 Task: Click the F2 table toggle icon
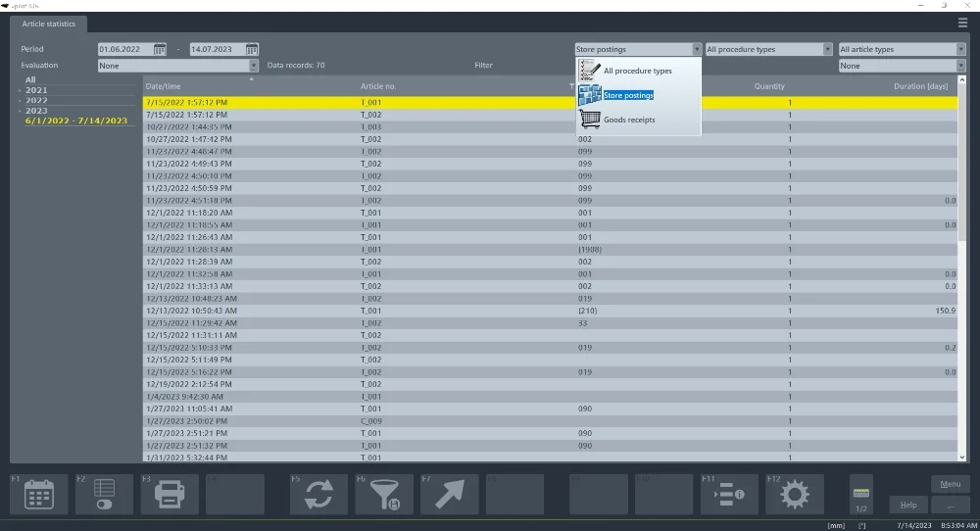pyautogui.click(x=104, y=495)
